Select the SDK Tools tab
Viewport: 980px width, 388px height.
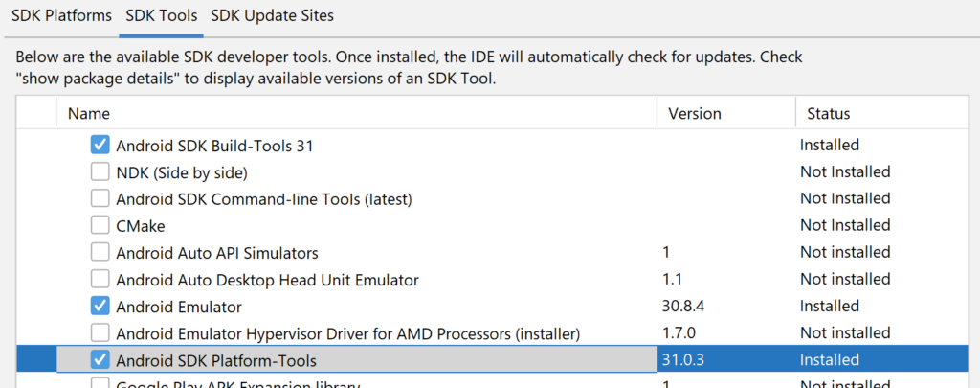pyautogui.click(x=161, y=15)
